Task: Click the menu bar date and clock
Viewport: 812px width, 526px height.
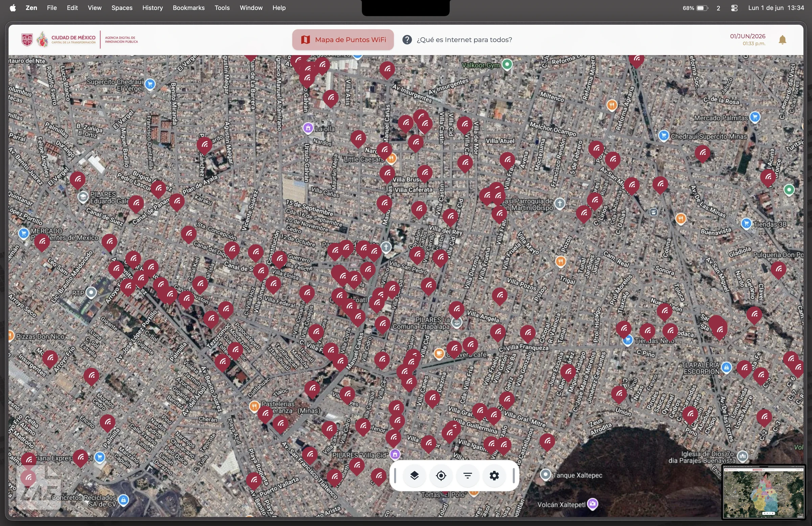Action: (x=776, y=7)
